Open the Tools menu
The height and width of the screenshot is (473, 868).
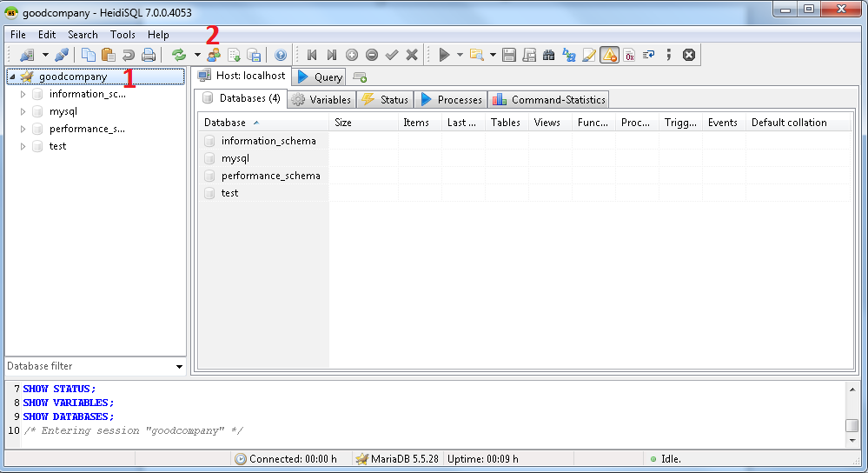(123, 34)
